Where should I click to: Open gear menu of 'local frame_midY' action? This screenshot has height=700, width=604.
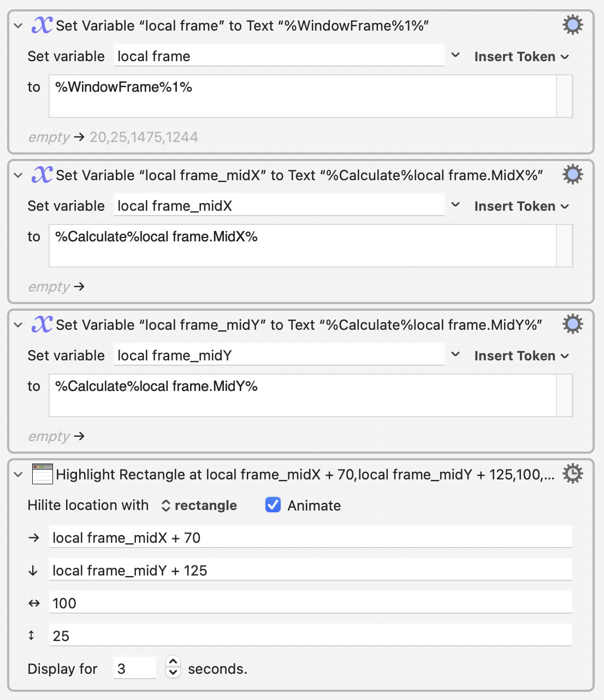click(572, 324)
